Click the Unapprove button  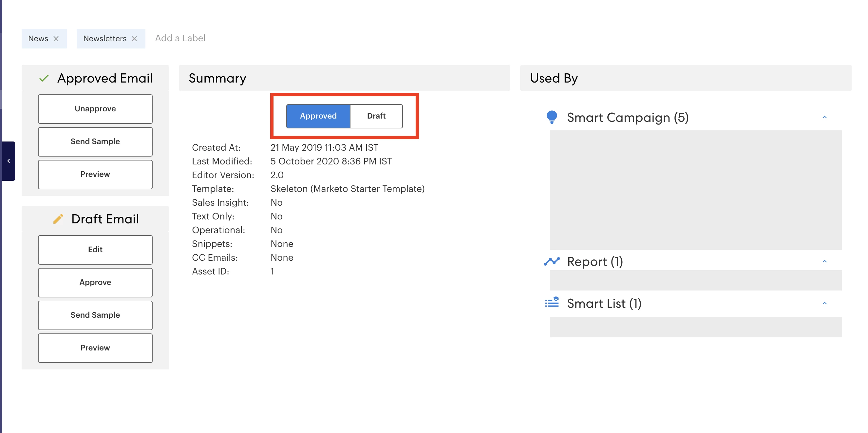[95, 109]
